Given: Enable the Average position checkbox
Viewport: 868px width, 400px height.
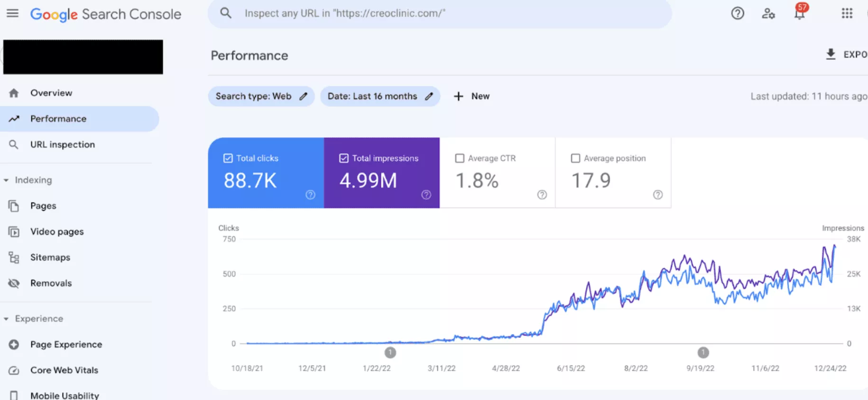Looking at the screenshot, I should click(x=575, y=158).
